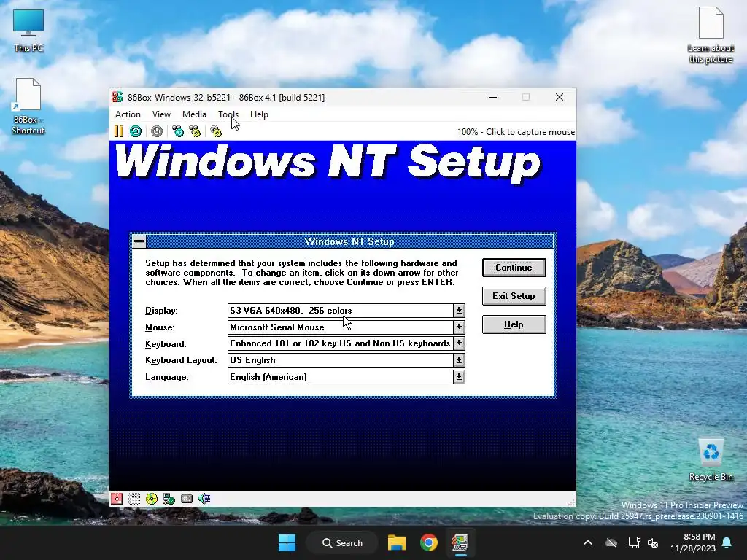Launch Google Chrome from the taskbar

429,542
